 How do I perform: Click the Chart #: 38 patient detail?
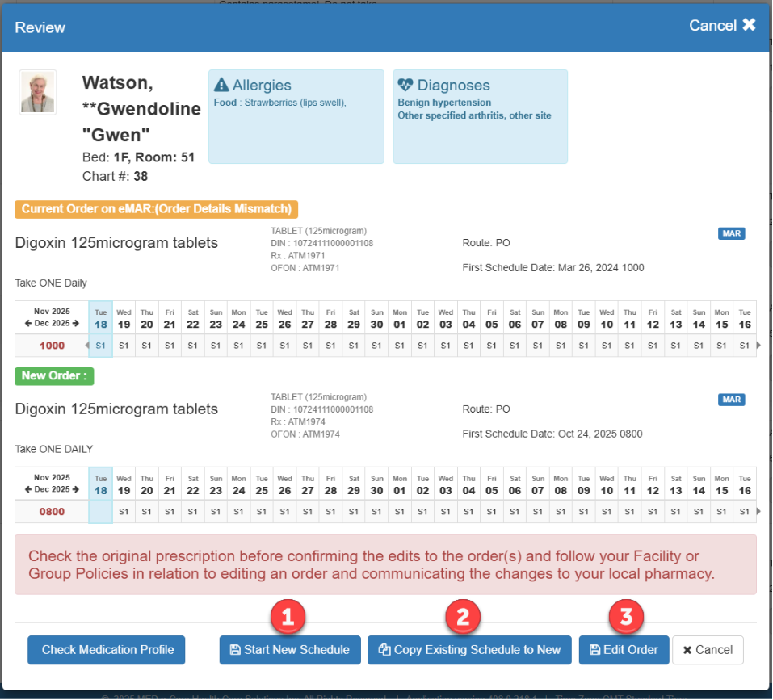tap(115, 176)
